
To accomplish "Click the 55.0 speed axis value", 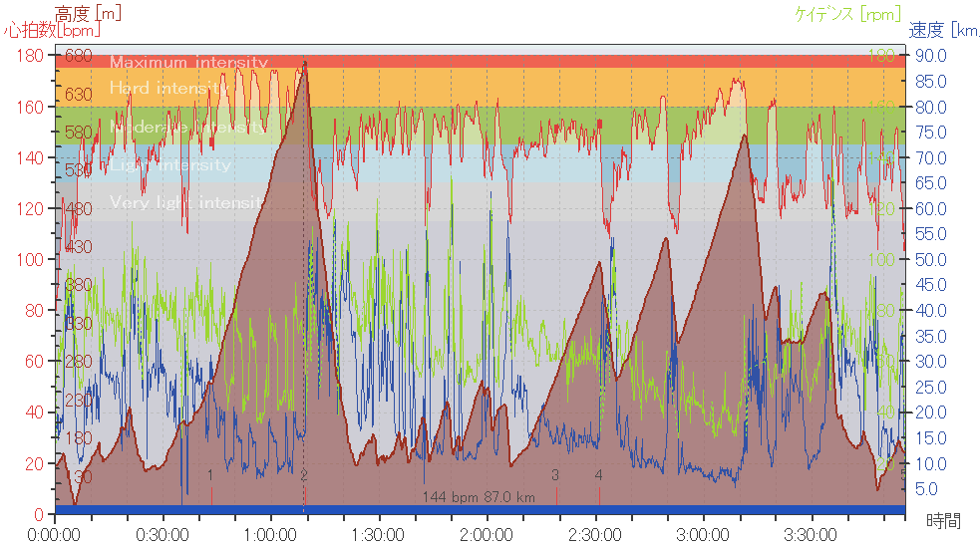I will (931, 234).
